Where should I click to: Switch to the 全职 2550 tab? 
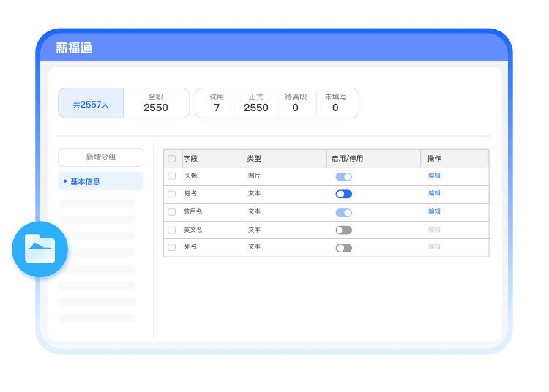(x=156, y=103)
